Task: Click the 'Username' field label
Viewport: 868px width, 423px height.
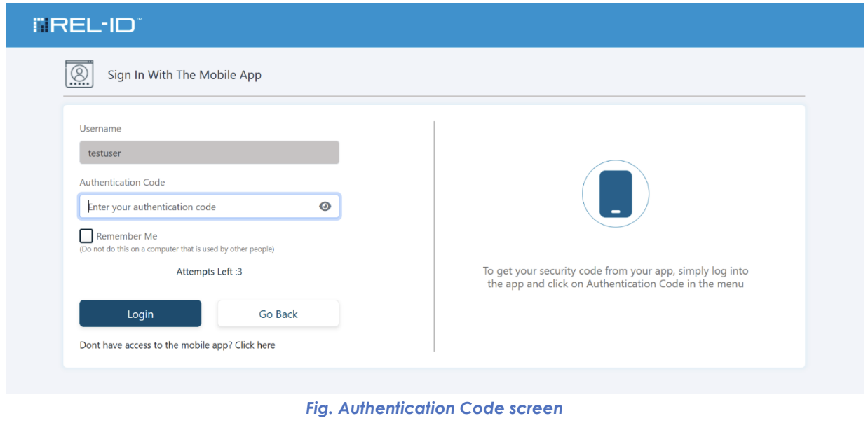Action: 100,129
